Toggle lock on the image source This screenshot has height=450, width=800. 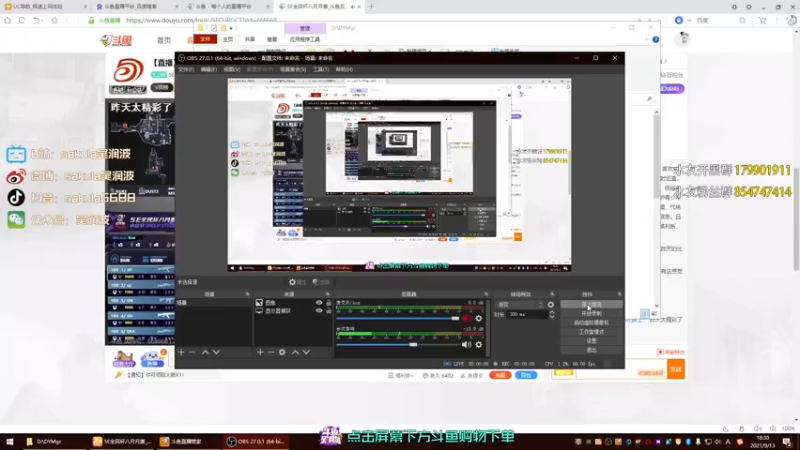point(329,303)
